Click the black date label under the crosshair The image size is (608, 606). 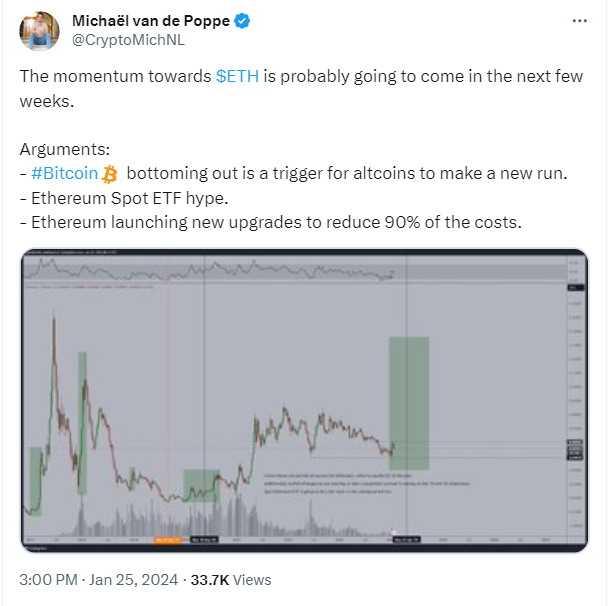click(406, 539)
